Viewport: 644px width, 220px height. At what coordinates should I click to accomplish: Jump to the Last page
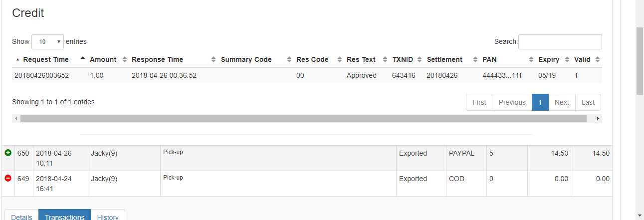click(x=588, y=102)
